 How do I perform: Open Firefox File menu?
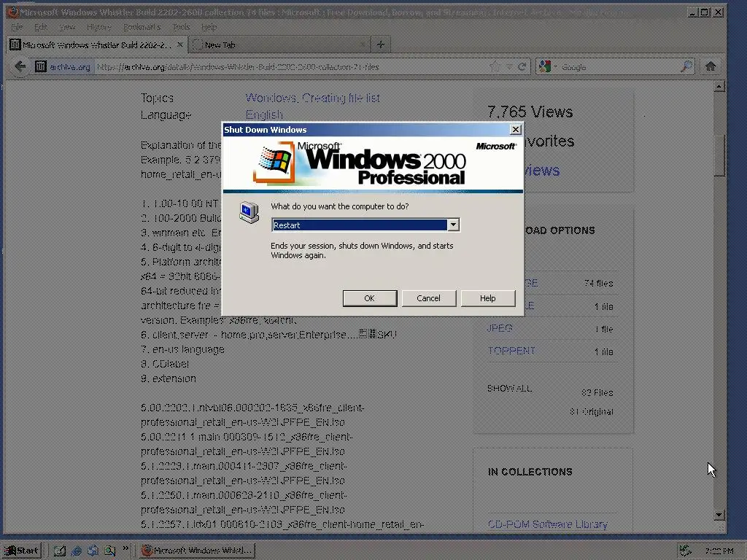[x=17, y=27]
